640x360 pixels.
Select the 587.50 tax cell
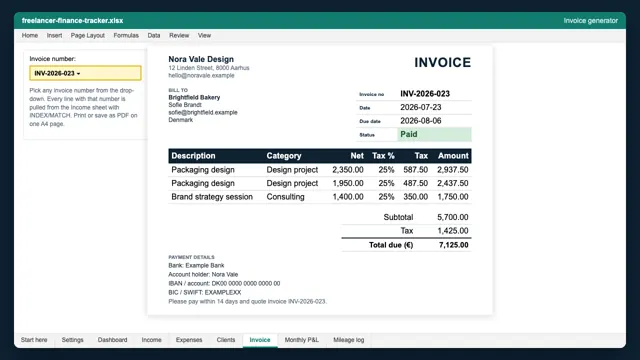[416, 170]
